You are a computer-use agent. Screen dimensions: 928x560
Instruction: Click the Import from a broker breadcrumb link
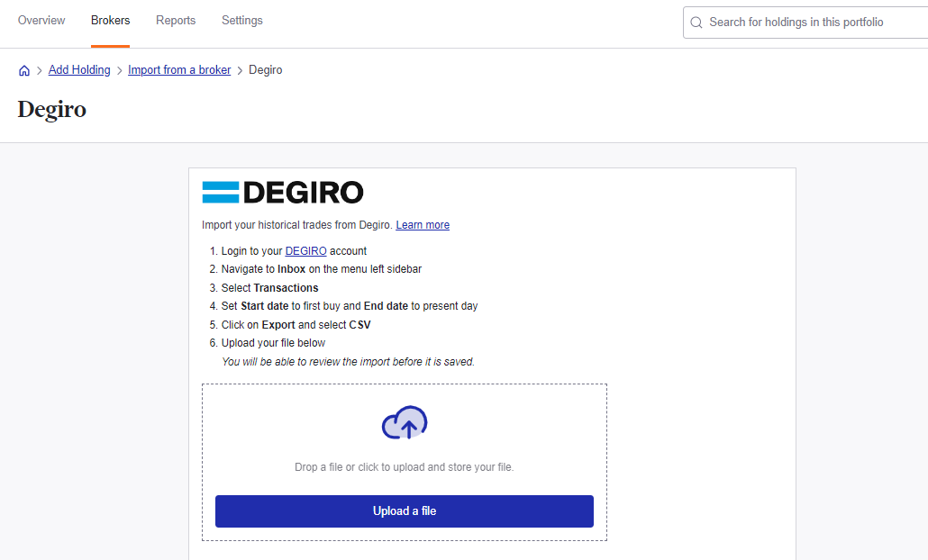(x=179, y=69)
